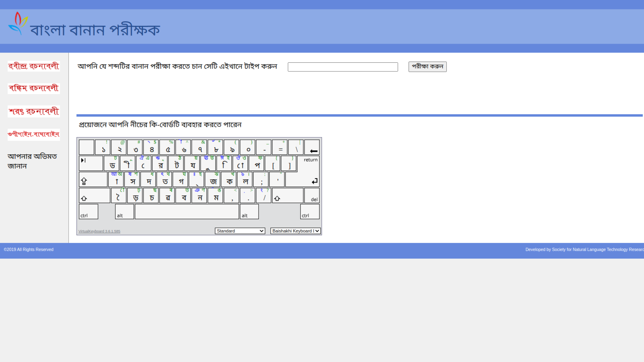644x362 pixels.
Task: Click inside the spelling input field
Action: tap(342, 67)
